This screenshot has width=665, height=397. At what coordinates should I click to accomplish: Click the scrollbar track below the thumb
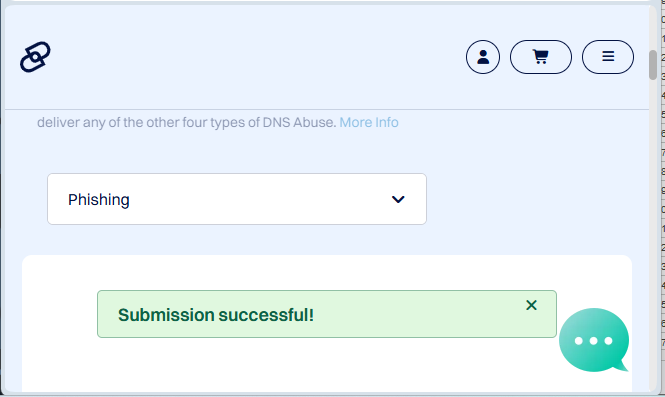pos(653,233)
